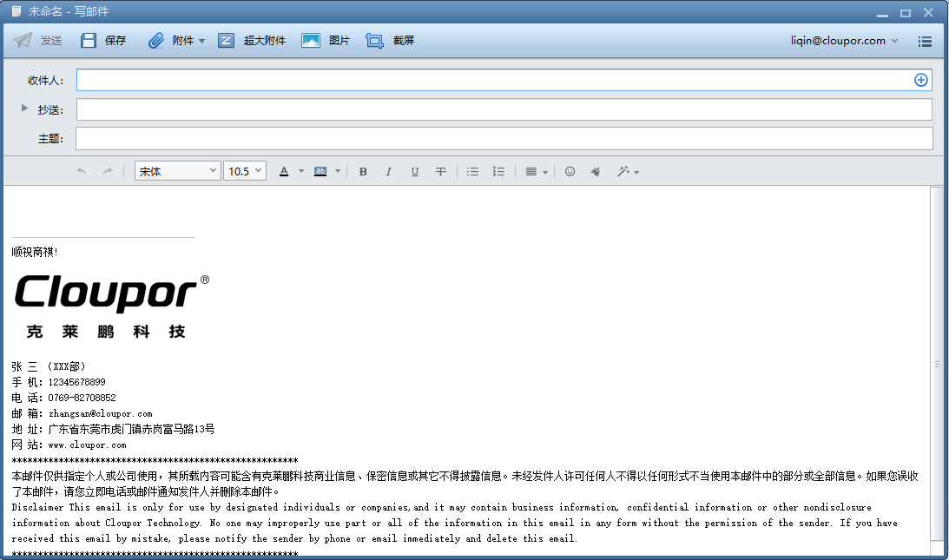Open the font family dropdown showing 宋体

coord(177,171)
